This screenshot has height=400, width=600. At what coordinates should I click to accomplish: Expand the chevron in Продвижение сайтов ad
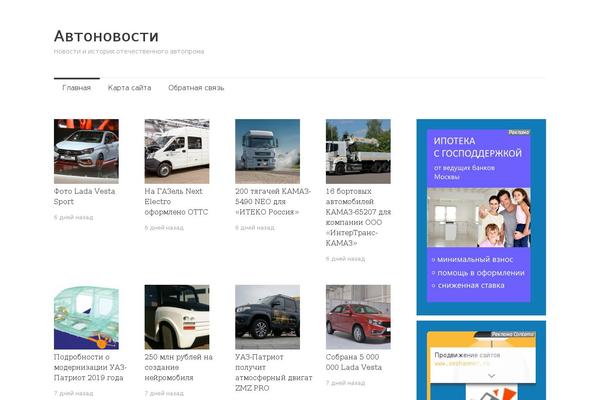pos(492,376)
